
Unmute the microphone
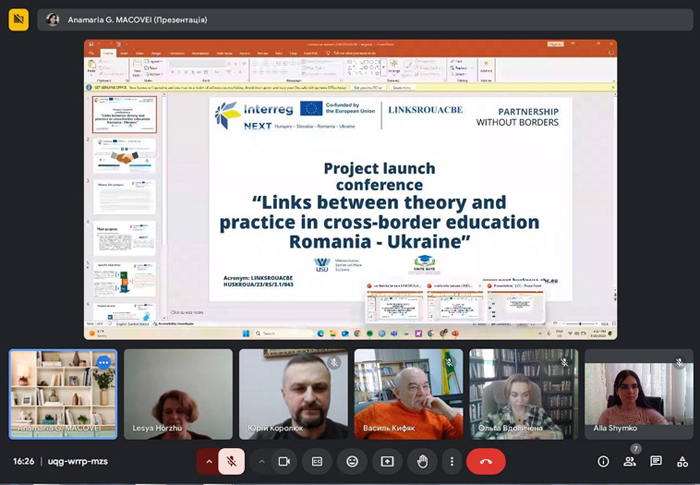pos(231,461)
